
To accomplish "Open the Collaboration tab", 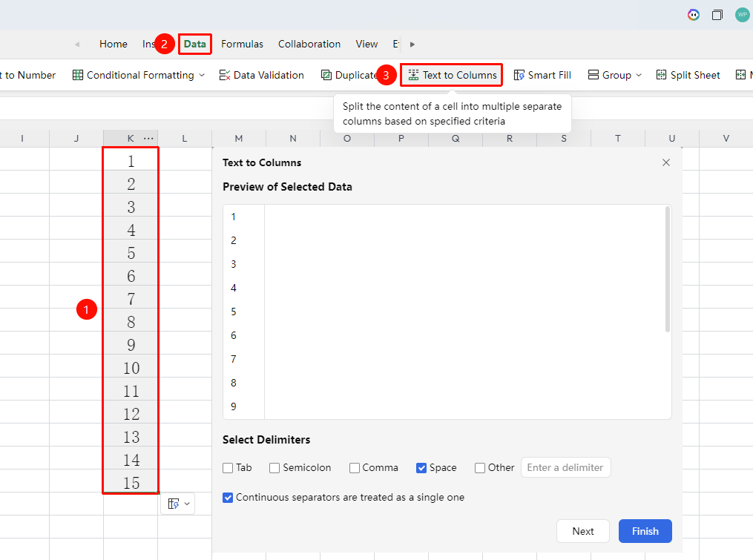I will click(309, 45).
